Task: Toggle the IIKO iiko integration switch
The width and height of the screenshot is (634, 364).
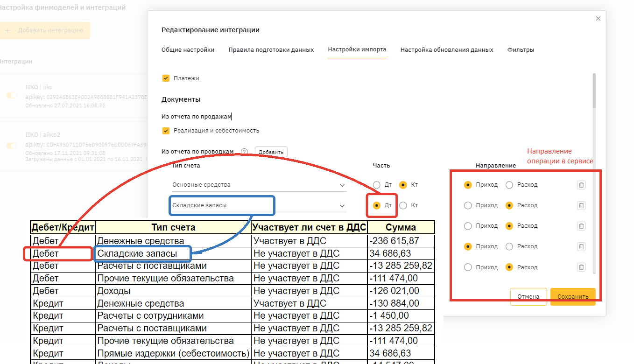Action: 11,95
